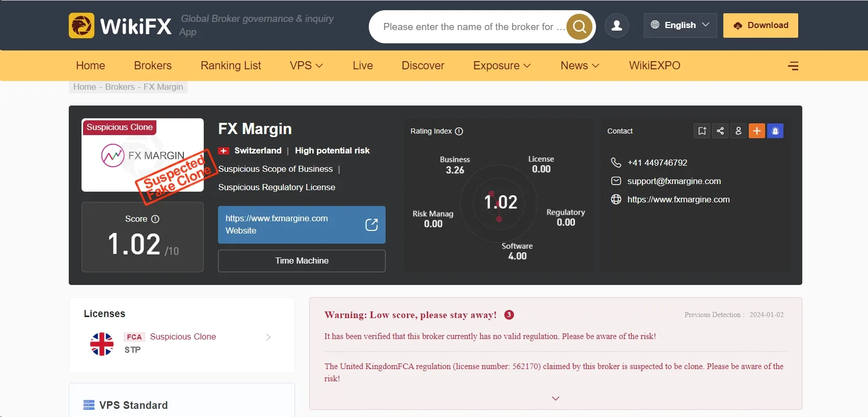Click the orange search magnifier button
Image resolution: width=868 pixels, height=417 pixels.
click(580, 27)
